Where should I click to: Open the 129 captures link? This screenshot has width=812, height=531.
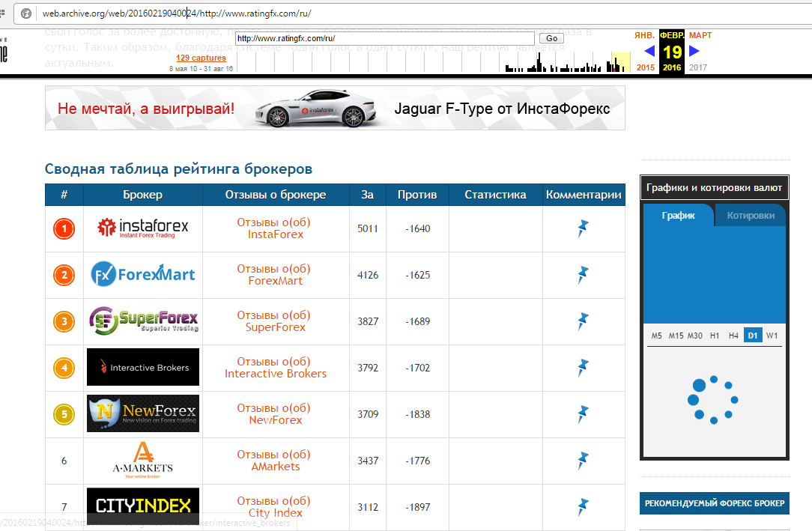click(201, 58)
